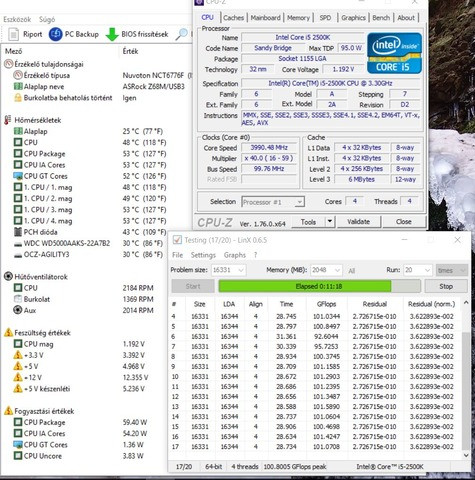This screenshot has height=480, width=475.
Task: Click the LinX elapsed time progress bar
Action: 319,286
